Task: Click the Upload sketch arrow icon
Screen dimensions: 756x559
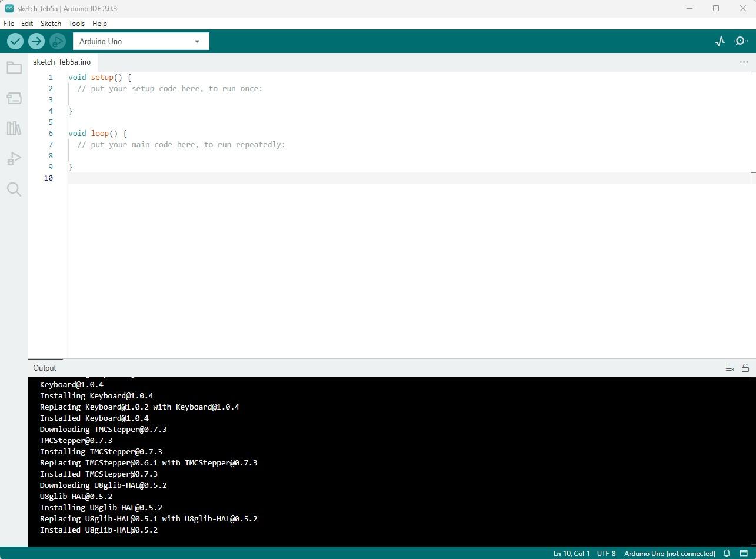Action: 36,41
